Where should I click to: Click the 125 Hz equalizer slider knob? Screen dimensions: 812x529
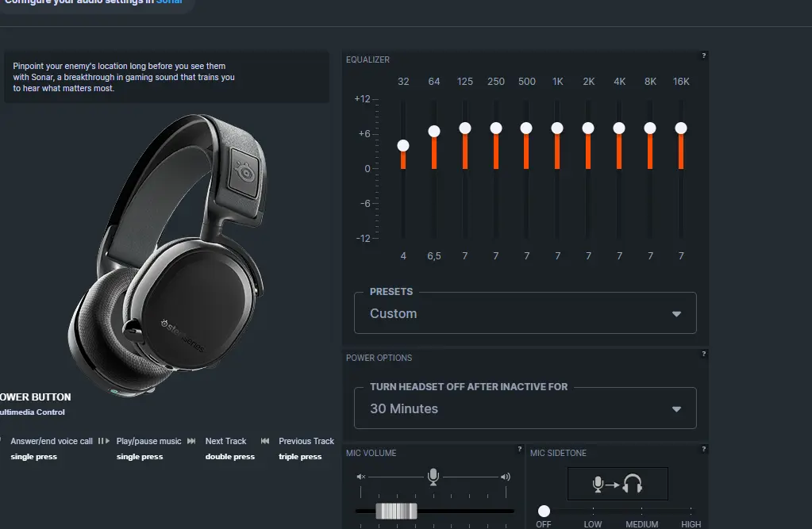click(x=465, y=128)
